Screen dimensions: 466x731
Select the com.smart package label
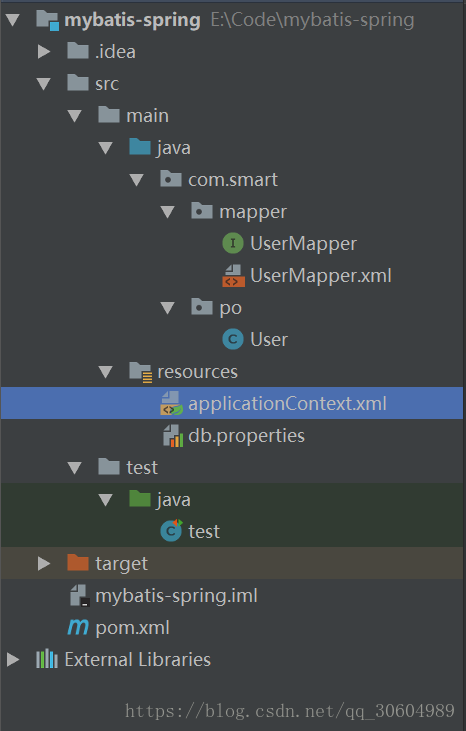pyautogui.click(x=233, y=180)
